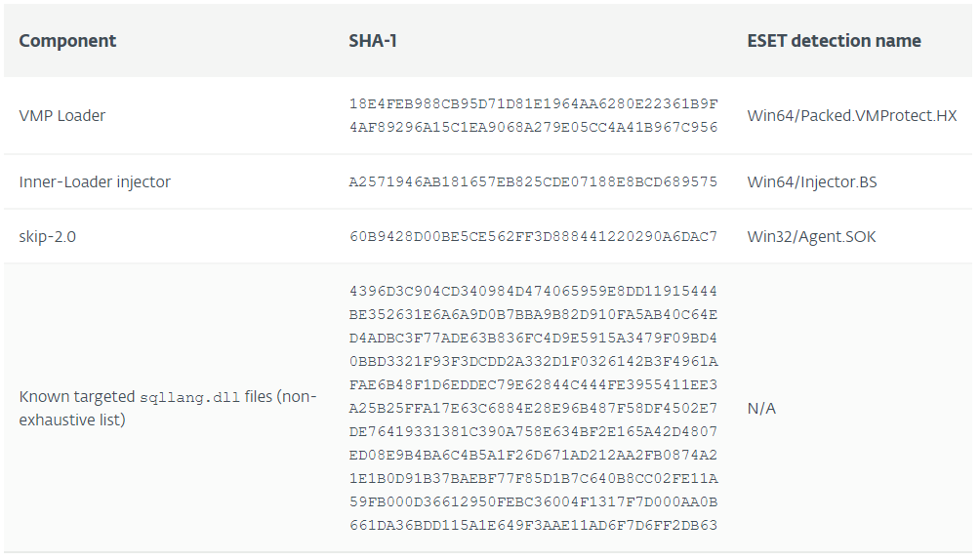
Task: Click hash starting with 0BBD3321F93F
Action: tap(533, 361)
